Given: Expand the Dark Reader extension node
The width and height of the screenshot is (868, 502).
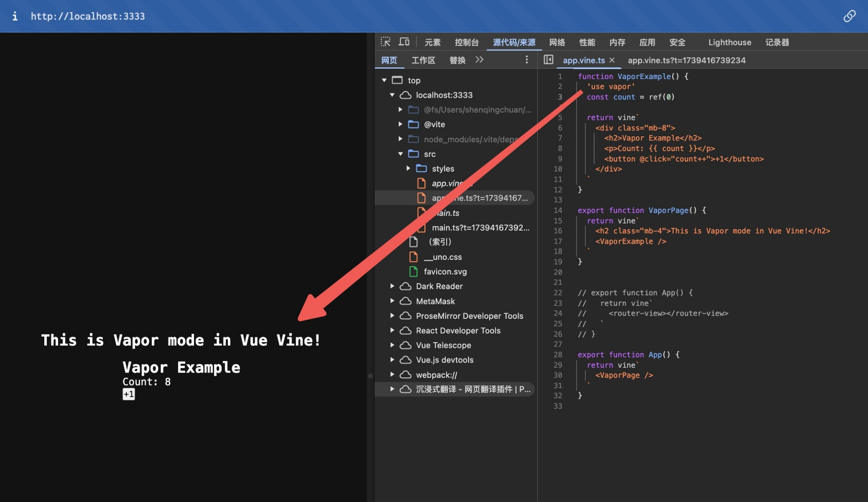Looking at the screenshot, I should click(x=392, y=286).
